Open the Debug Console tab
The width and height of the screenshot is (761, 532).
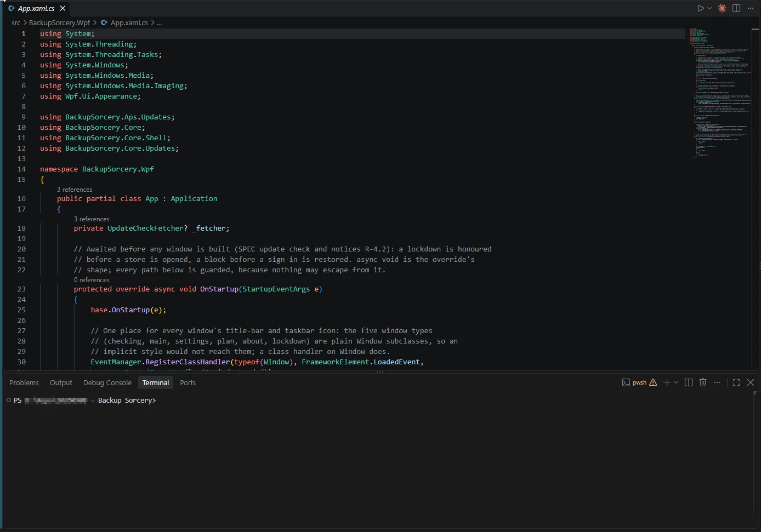pyautogui.click(x=107, y=382)
